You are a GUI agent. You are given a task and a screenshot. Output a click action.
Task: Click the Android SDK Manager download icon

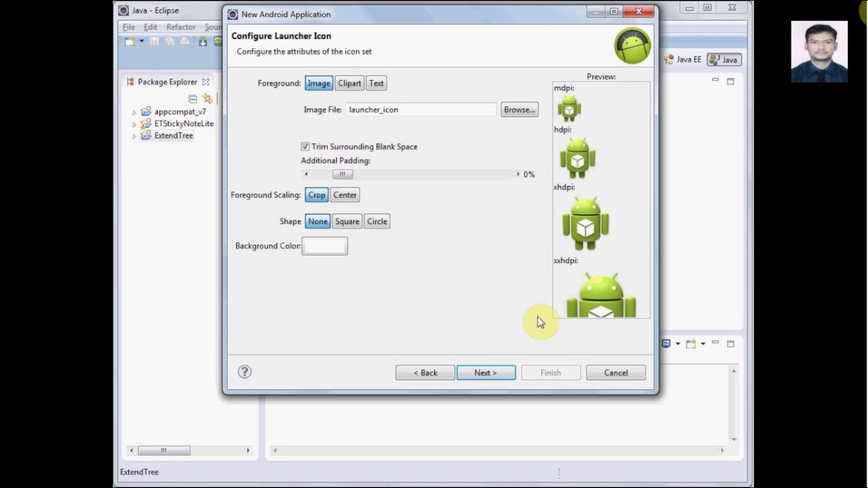click(x=203, y=41)
